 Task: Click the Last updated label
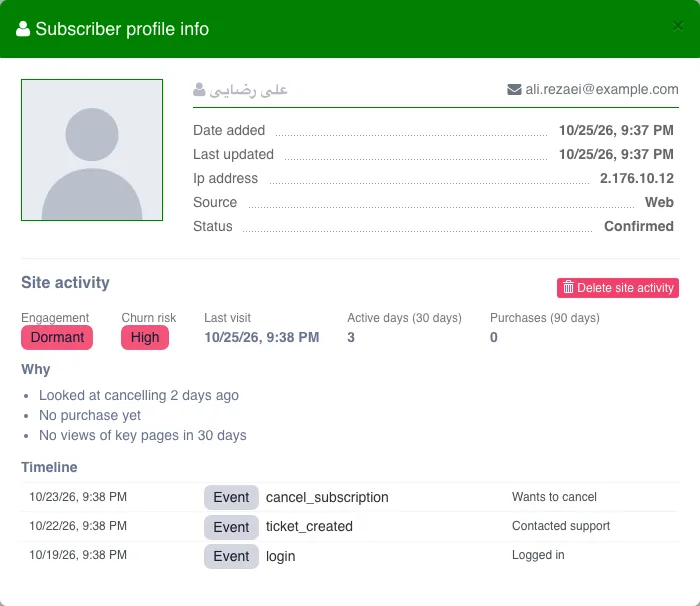click(x=233, y=155)
